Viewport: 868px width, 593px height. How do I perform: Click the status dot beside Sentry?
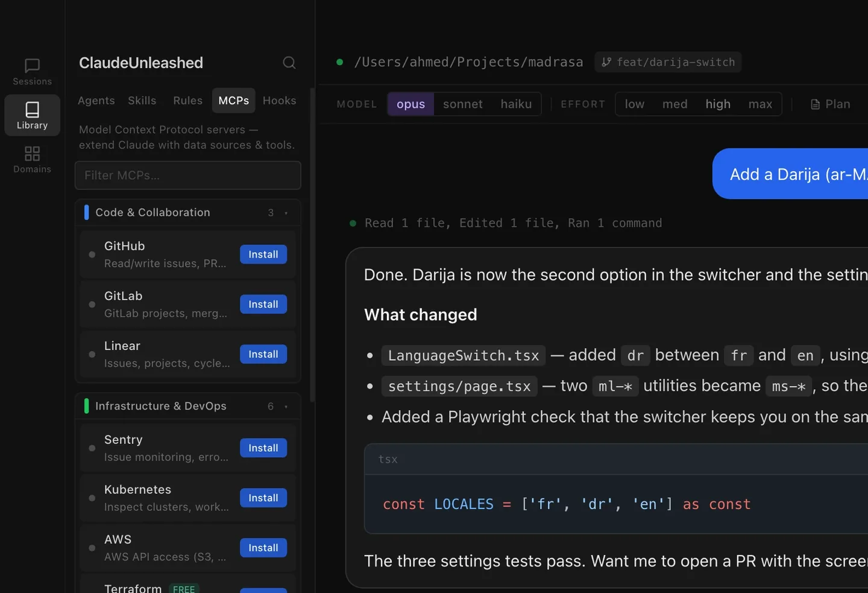(x=92, y=448)
